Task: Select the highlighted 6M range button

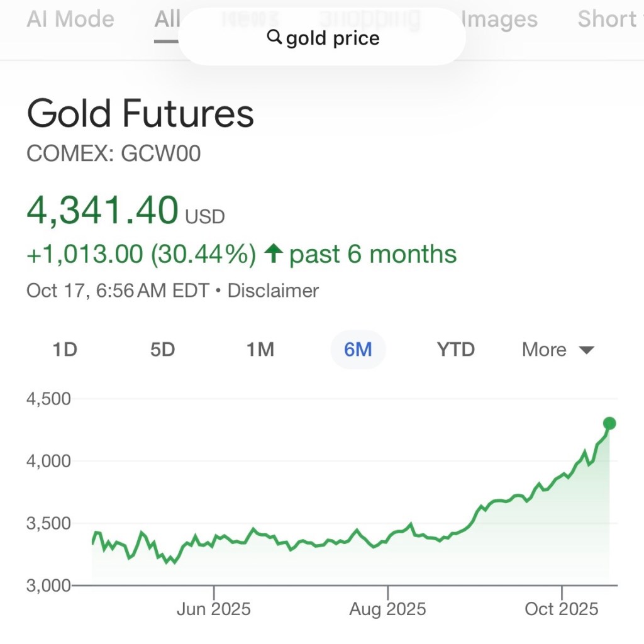Action: click(358, 350)
